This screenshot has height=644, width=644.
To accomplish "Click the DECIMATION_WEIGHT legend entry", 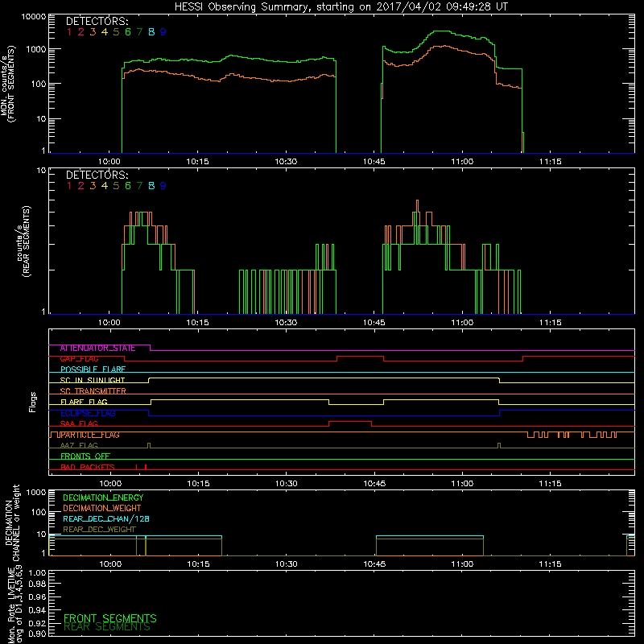I will point(102,508).
